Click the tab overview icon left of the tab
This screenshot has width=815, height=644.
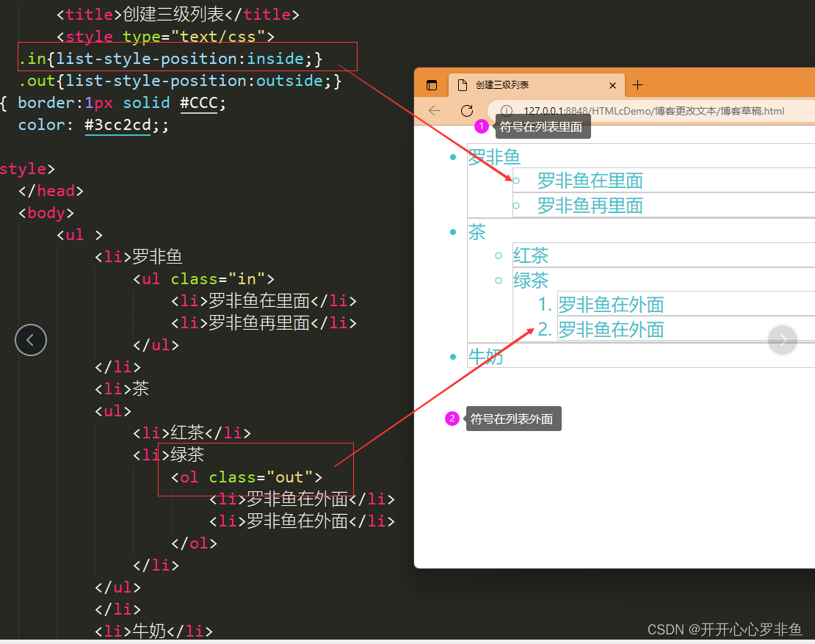(432, 84)
